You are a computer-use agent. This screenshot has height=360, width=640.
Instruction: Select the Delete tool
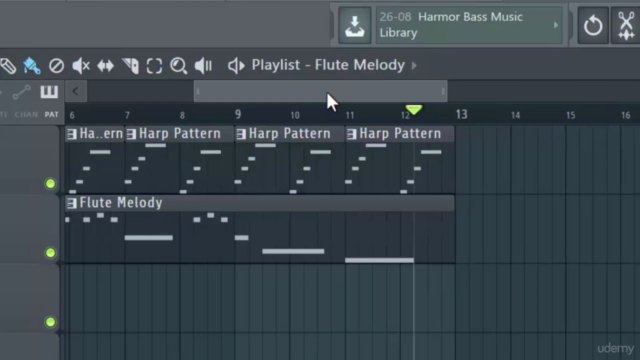click(x=56, y=66)
